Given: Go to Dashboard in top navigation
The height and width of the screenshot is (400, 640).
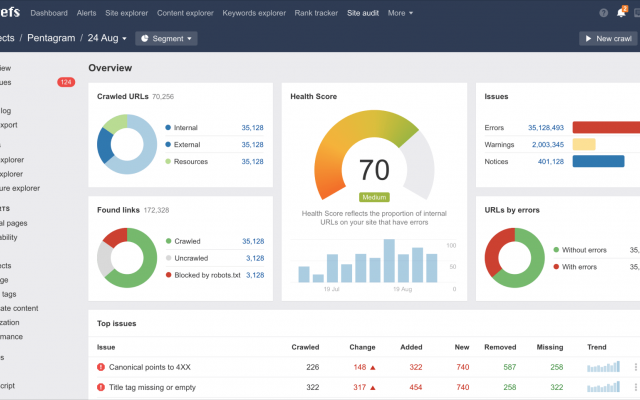Looking at the screenshot, I should (49, 13).
